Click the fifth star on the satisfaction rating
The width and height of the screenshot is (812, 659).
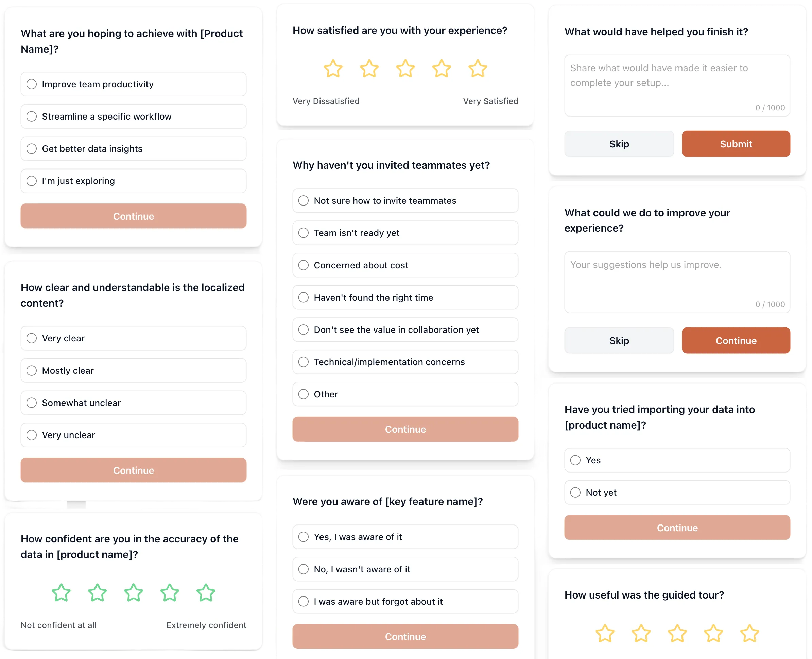pos(478,69)
